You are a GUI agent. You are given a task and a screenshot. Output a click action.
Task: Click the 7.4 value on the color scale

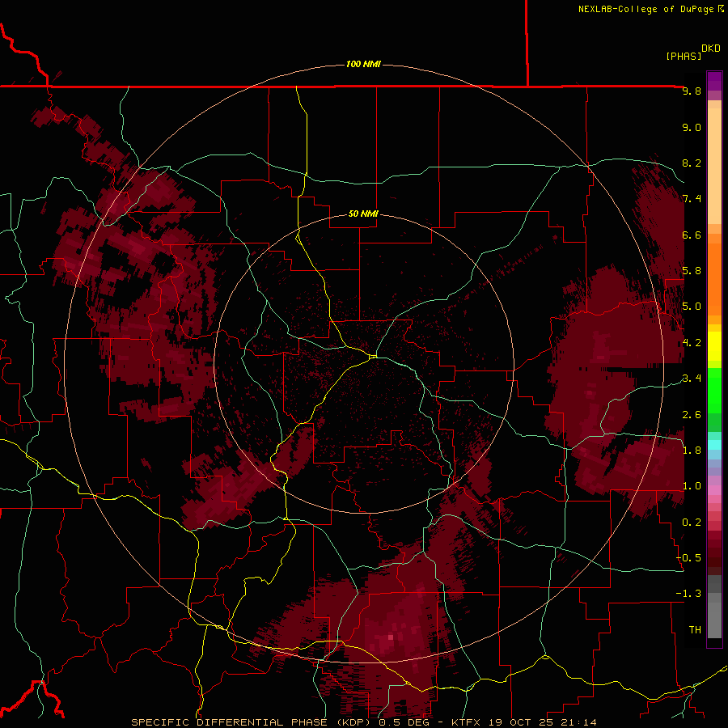[x=692, y=199]
